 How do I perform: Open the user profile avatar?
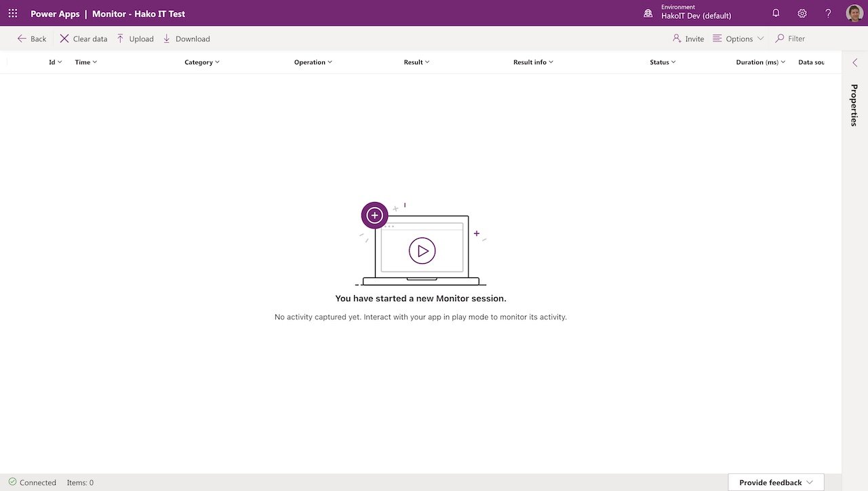(x=854, y=14)
